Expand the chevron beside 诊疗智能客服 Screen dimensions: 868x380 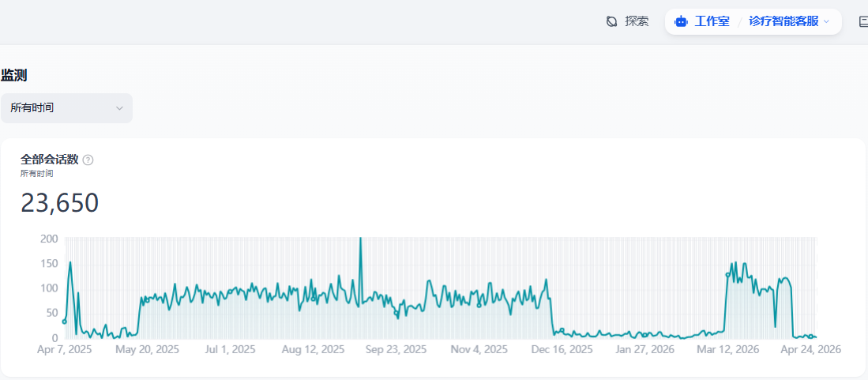pos(826,21)
